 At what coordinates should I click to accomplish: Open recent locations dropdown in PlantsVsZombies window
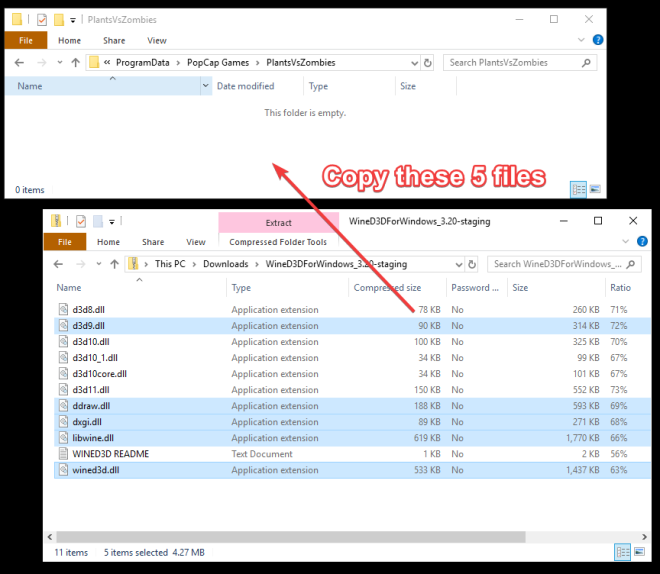pyautogui.click(x=60, y=62)
